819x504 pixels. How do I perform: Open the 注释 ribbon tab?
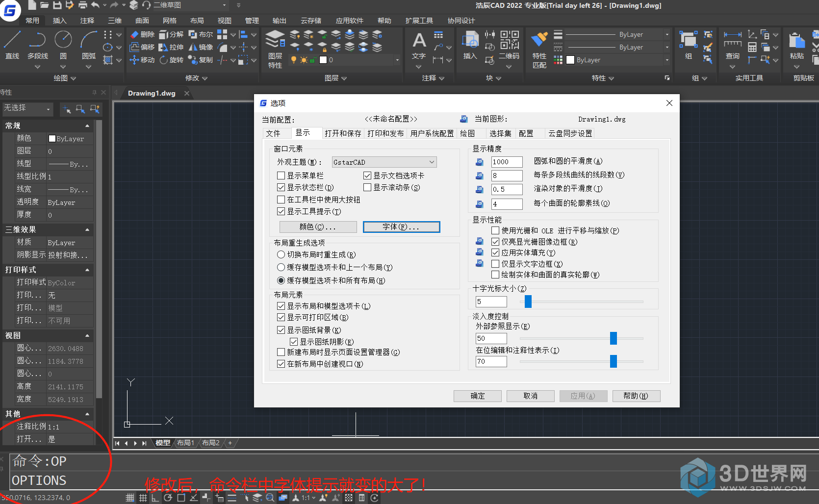(87, 21)
